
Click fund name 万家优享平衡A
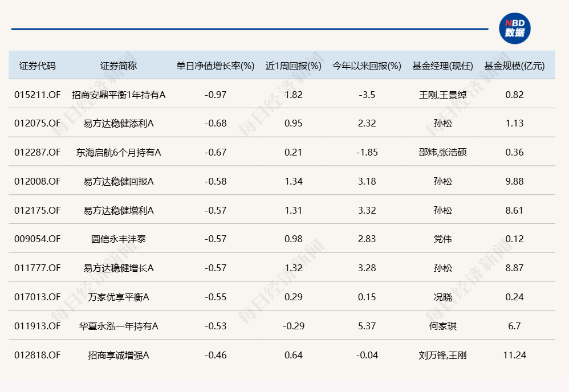118,297
